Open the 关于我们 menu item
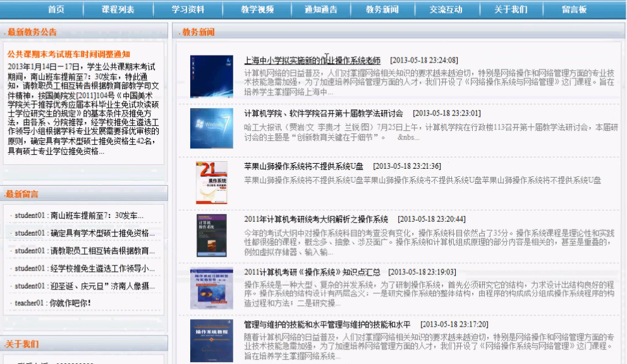Viewport: 627px width, 364px height. (x=511, y=9)
